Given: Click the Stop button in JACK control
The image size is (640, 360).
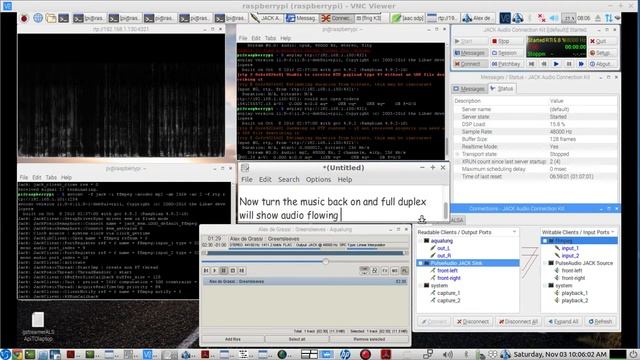Looking at the screenshot, I should [506, 41].
